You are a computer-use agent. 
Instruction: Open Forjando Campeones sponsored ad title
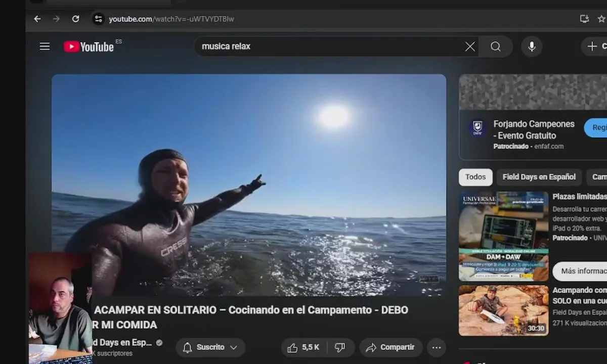click(x=534, y=129)
